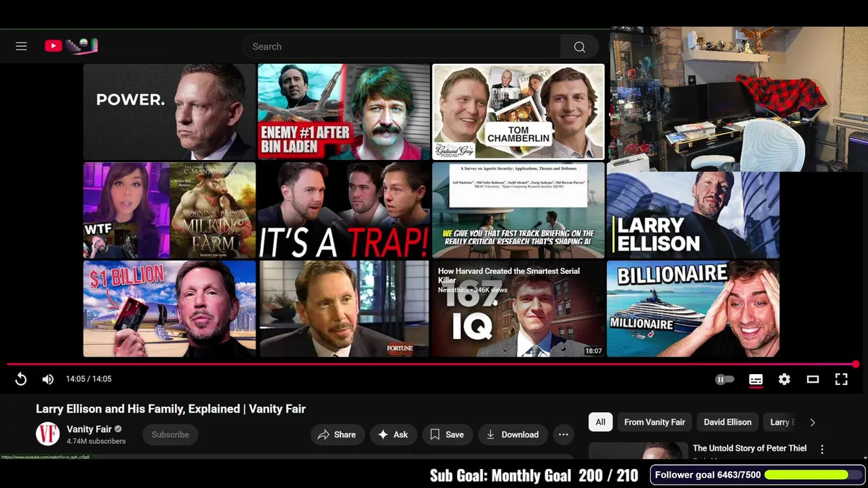Open IT'S A TRAP! video thumbnail
868x488 pixels.
tap(344, 211)
